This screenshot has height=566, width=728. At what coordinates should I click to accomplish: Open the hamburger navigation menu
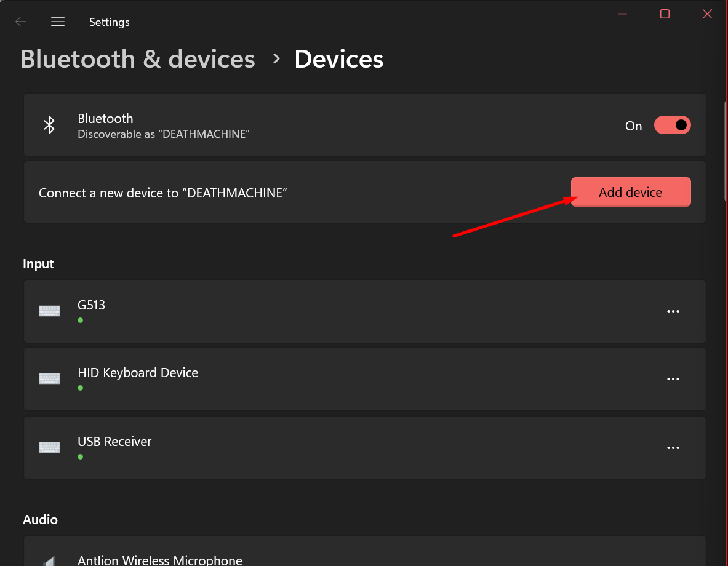58,22
